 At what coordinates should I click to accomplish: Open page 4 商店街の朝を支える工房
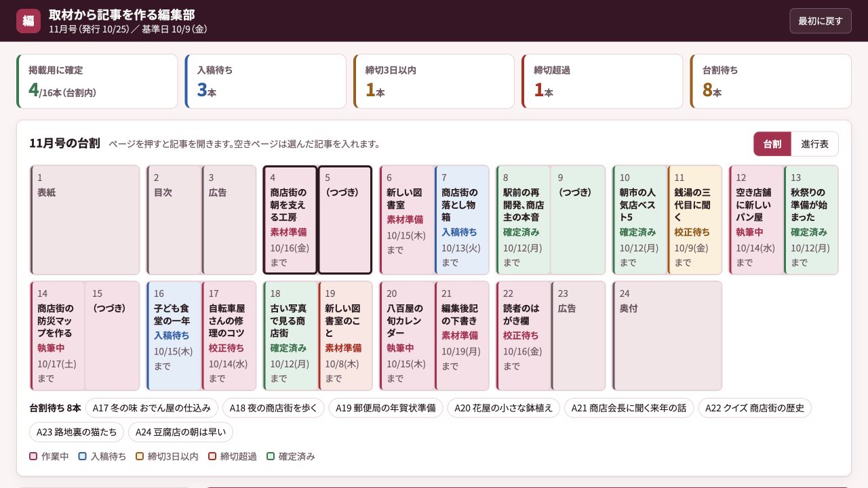click(290, 220)
